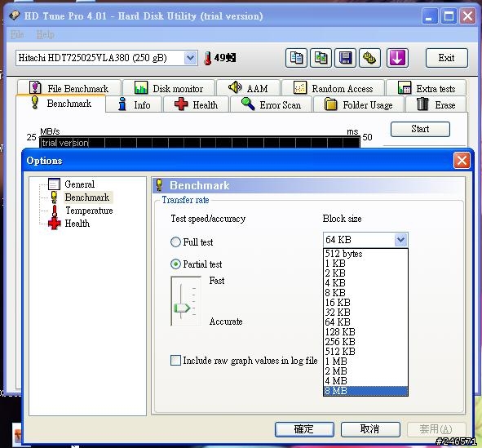Collapse the Block size dropdown arrow
The image size is (482, 448).
[400, 240]
